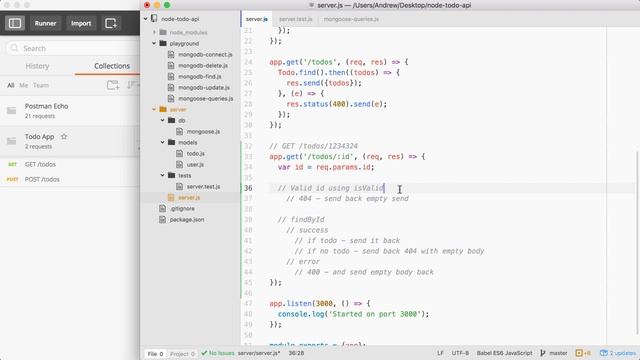Image resolution: width=640 pixels, height=360 pixels.
Task: Open new tab icon in Postman toolbar
Action: pos(111,23)
